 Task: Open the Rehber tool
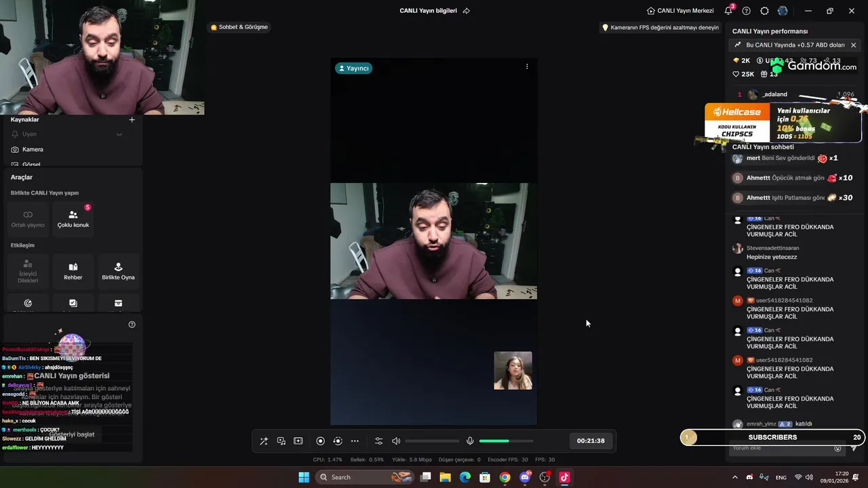click(73, 271)
